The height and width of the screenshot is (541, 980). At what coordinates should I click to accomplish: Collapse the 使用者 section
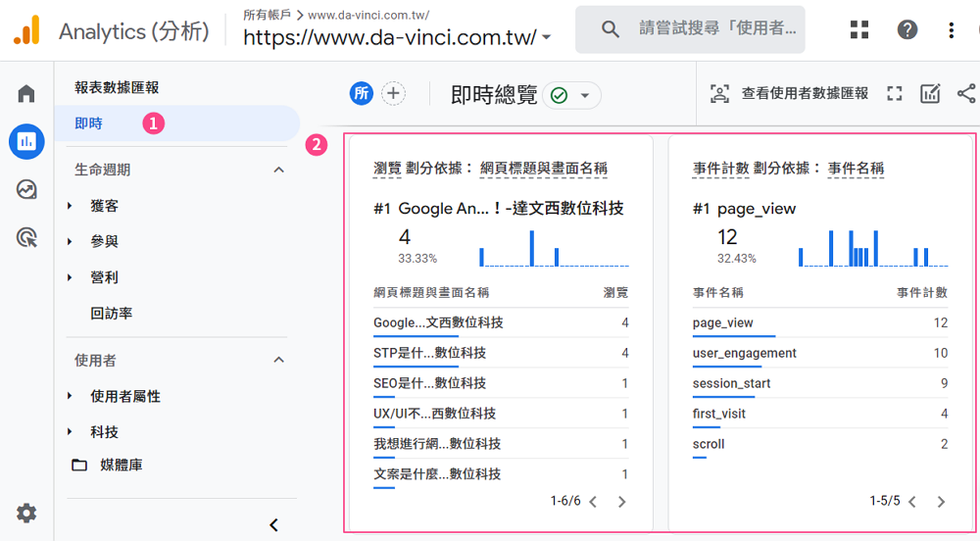click(x=278, y=360)
